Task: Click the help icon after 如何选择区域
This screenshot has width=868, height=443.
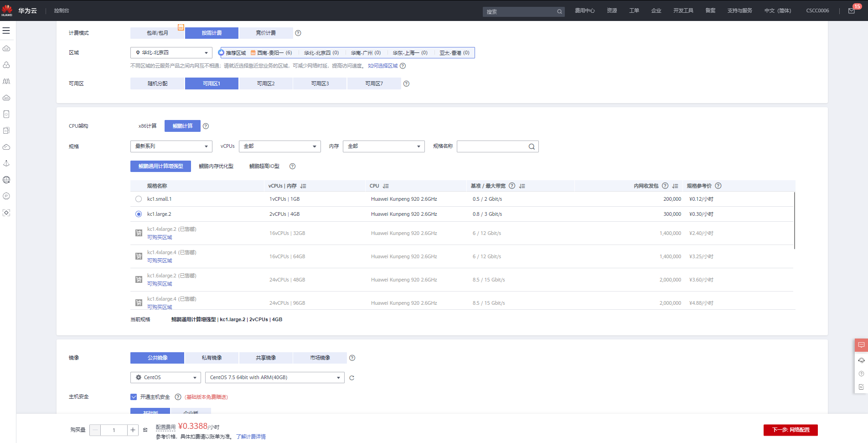Action: [x=403, y=66]
